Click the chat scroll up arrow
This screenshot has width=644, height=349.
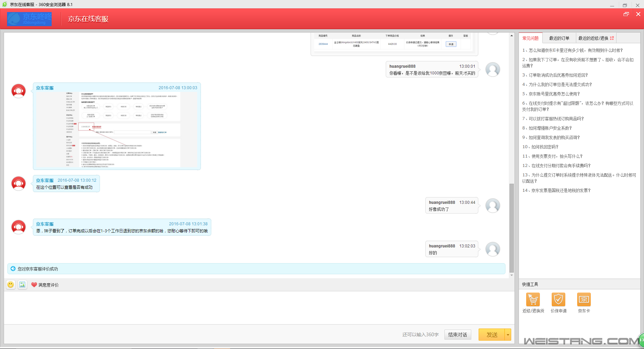tap(512, 35)
